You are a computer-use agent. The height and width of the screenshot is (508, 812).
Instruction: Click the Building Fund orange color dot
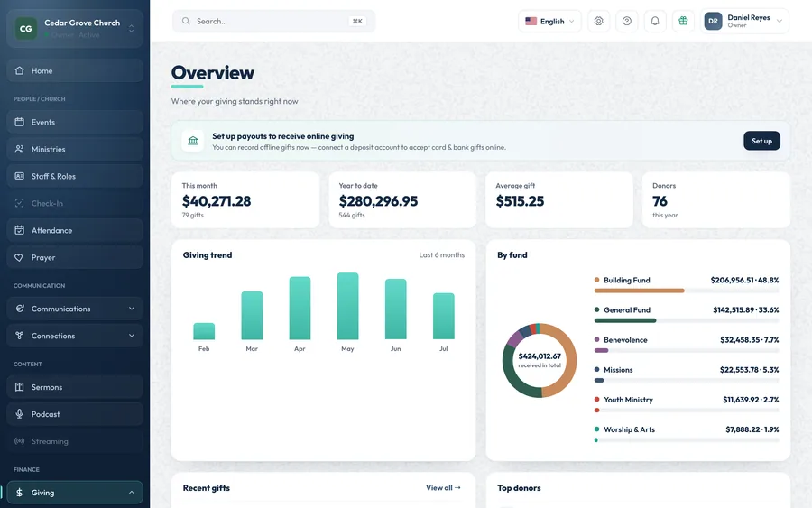click(596, 280)
